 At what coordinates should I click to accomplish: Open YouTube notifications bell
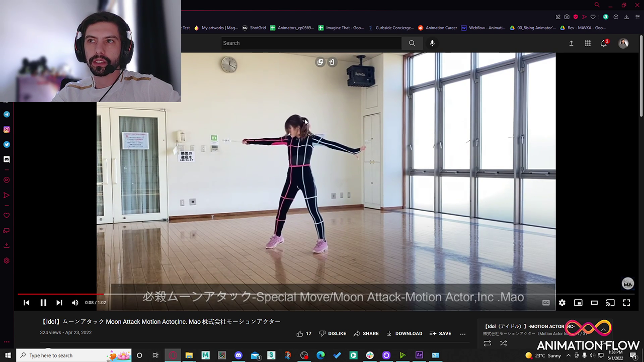tap(604, 43)
